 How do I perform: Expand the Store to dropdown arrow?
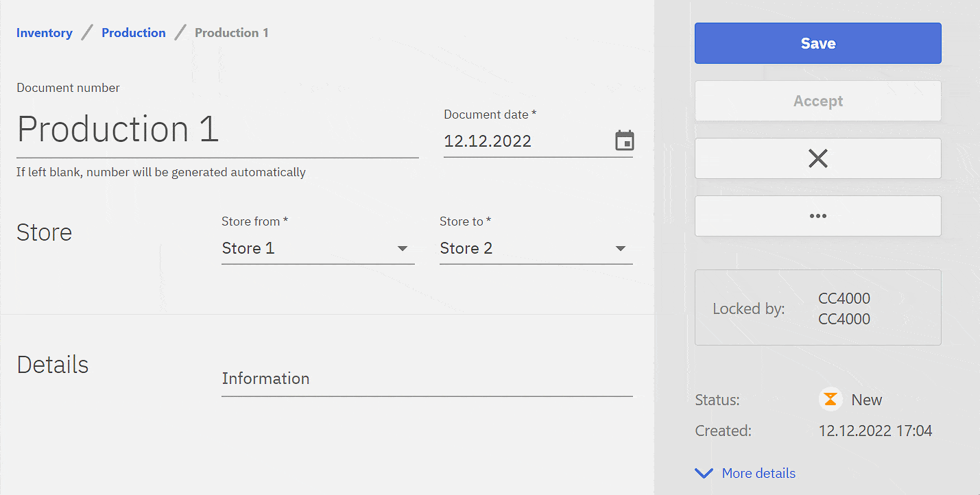coord(621,248)
